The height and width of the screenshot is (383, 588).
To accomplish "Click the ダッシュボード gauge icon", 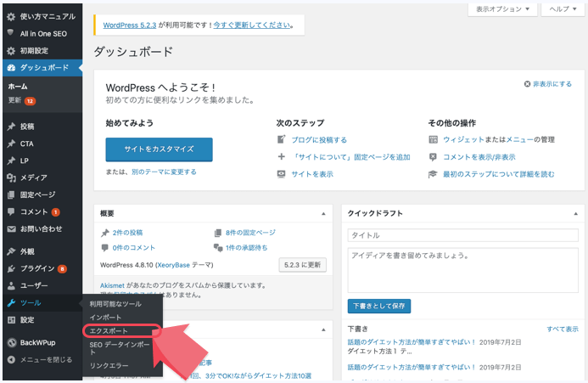I will pos(11,68).
